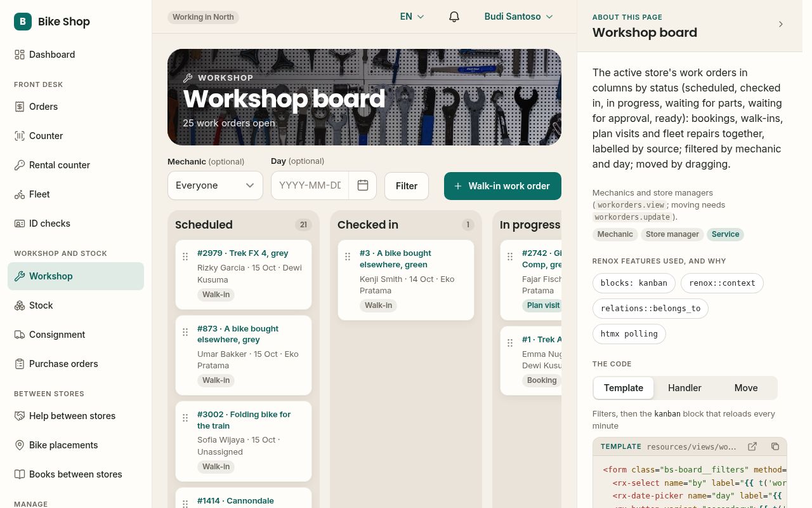Grab the drag handle on order #3002
Viewport: 812px width, 508px height.
pos(185,418)
